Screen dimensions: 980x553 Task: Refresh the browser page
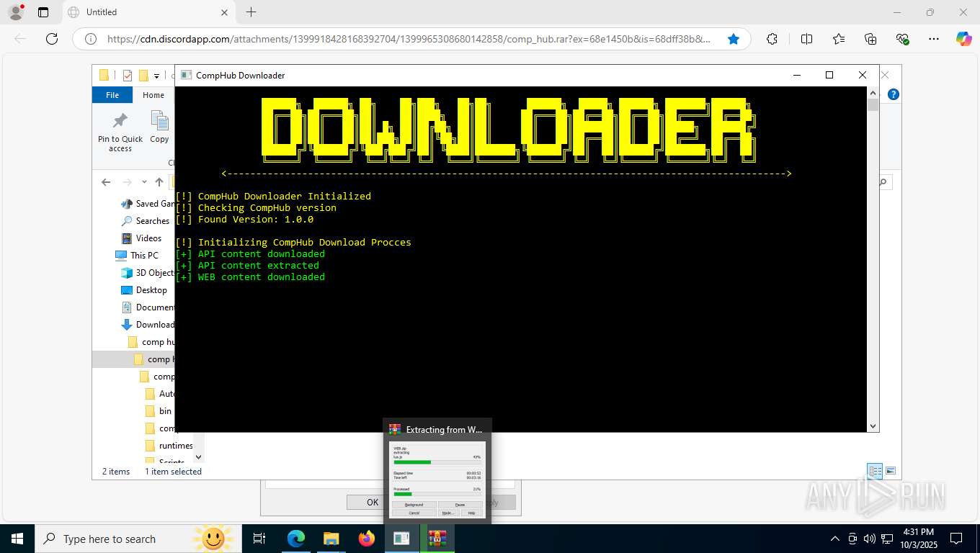52,39
